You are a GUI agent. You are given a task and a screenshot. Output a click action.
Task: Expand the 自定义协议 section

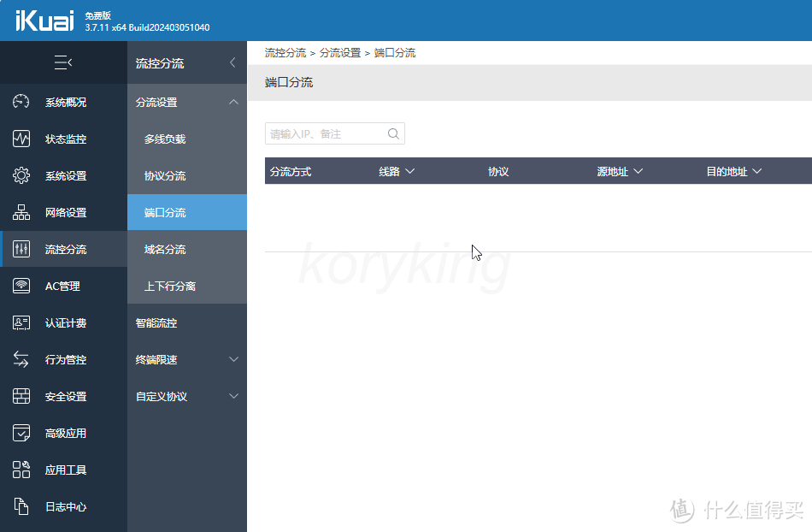(x=233, y=396)
